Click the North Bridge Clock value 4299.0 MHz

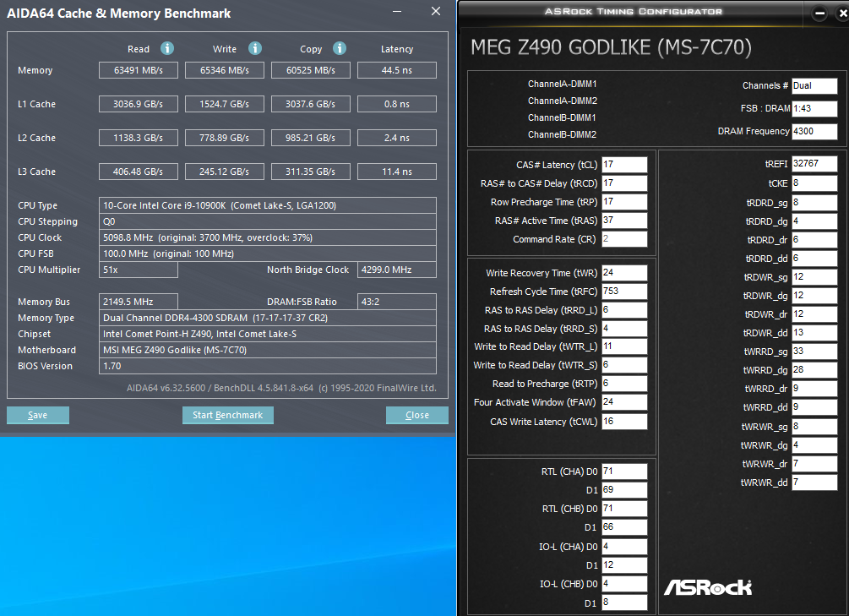click(397, 270)
